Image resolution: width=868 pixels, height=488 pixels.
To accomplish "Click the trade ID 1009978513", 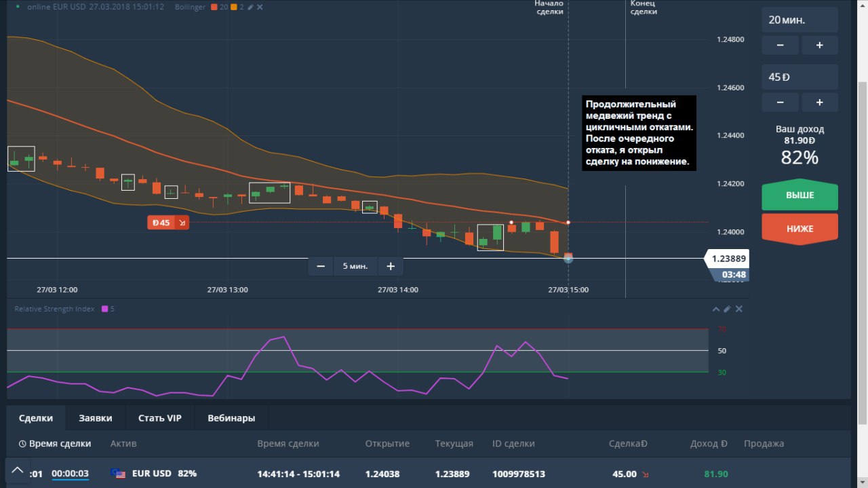I will tap(519, 474).
